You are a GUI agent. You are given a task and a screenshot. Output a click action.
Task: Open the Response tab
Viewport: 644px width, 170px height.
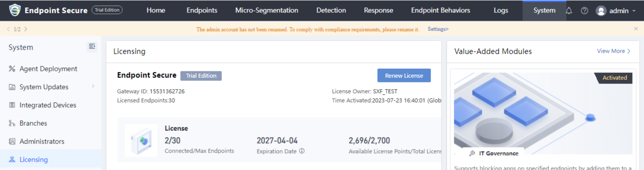[378, 10]
